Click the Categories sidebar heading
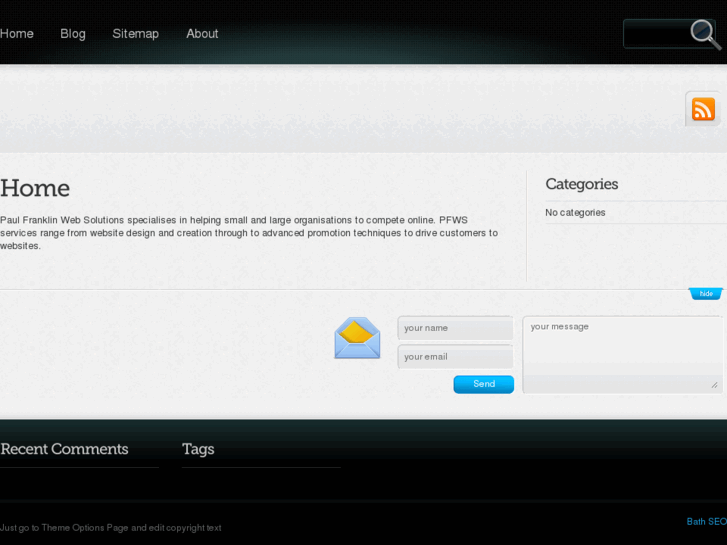727x545 pixels. [x=581, y=184]
